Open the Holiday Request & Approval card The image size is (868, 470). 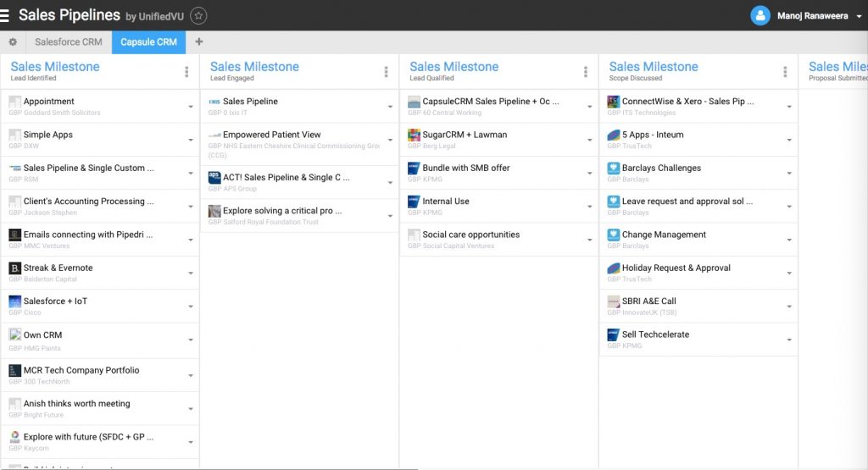[x=676, y=268]
